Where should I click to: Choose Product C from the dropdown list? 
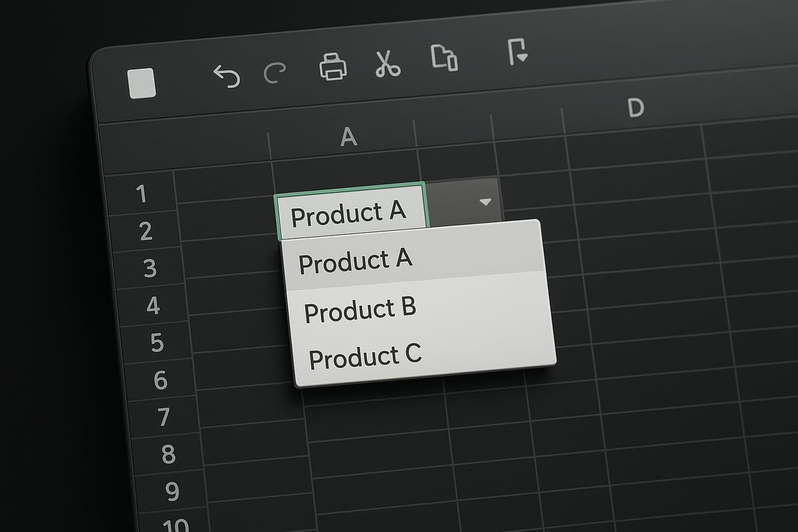pos(364,355)
